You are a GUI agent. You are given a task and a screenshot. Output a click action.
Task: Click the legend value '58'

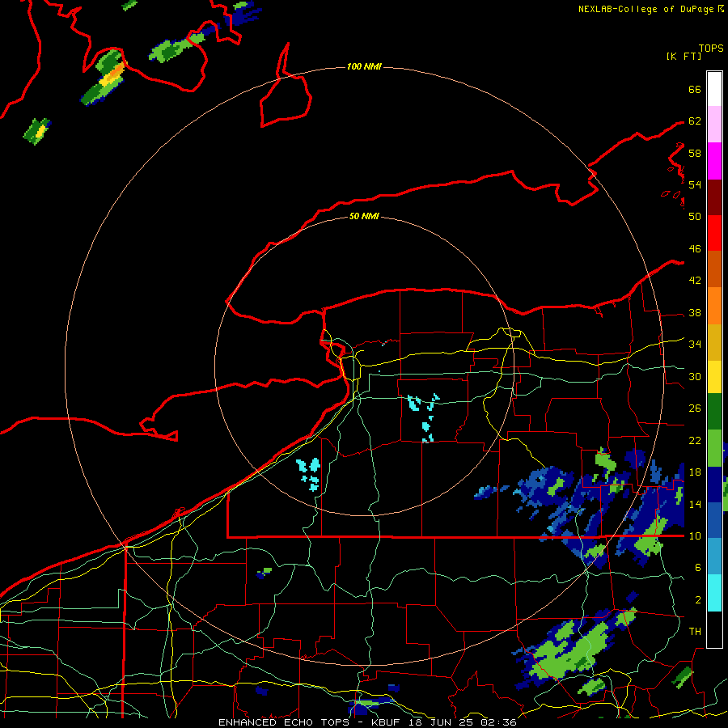(695, 153)
